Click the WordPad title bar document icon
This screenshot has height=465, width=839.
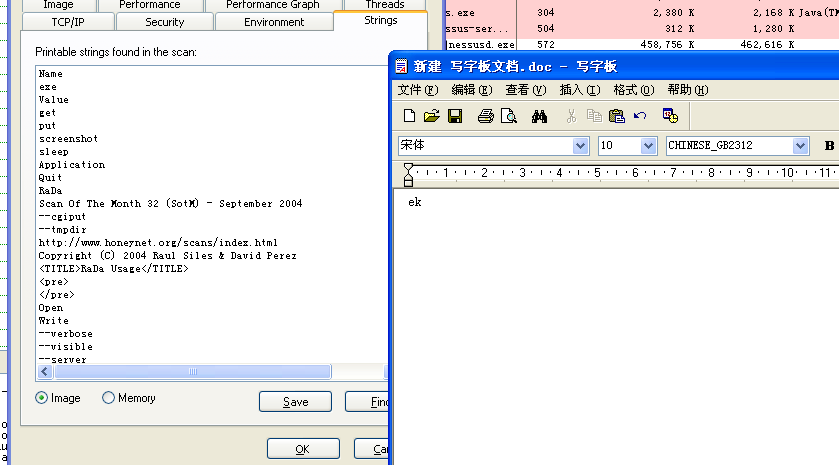pyautogui.click(x=401, y=66)
